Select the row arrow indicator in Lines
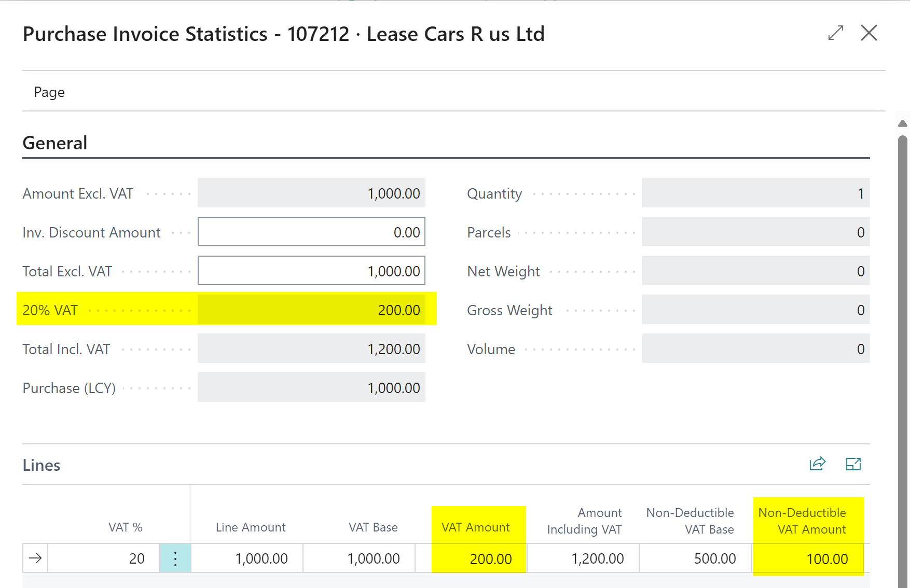The height and width of the screenshot is (588, 910). point(35,558)
